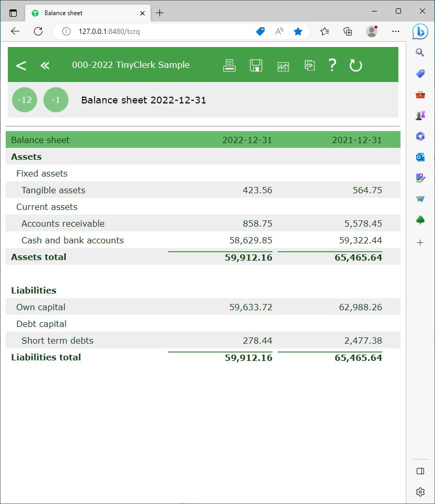This screenshot has width=435, height=504.
Task: Click Tangible assets row label
Action: pyautogui.click(x=53, y=190)
